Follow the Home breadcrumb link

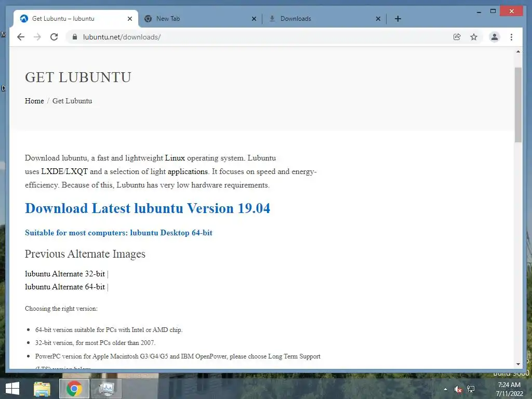coord(34,101)
